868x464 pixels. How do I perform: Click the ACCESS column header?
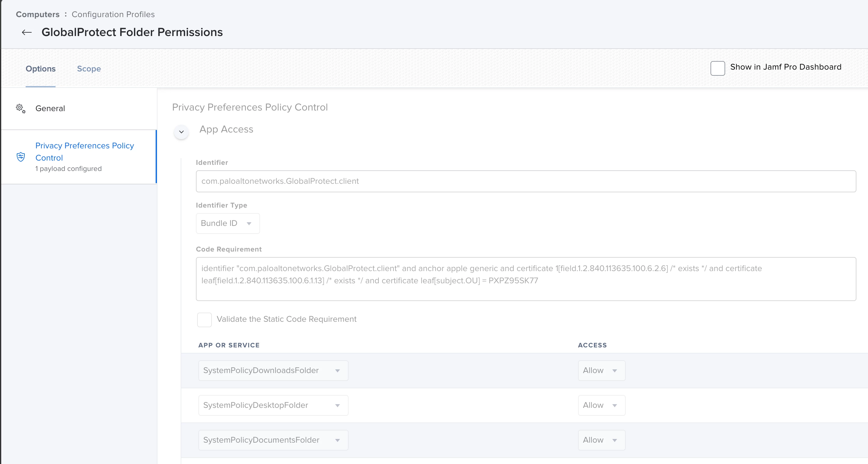point(592,345)
